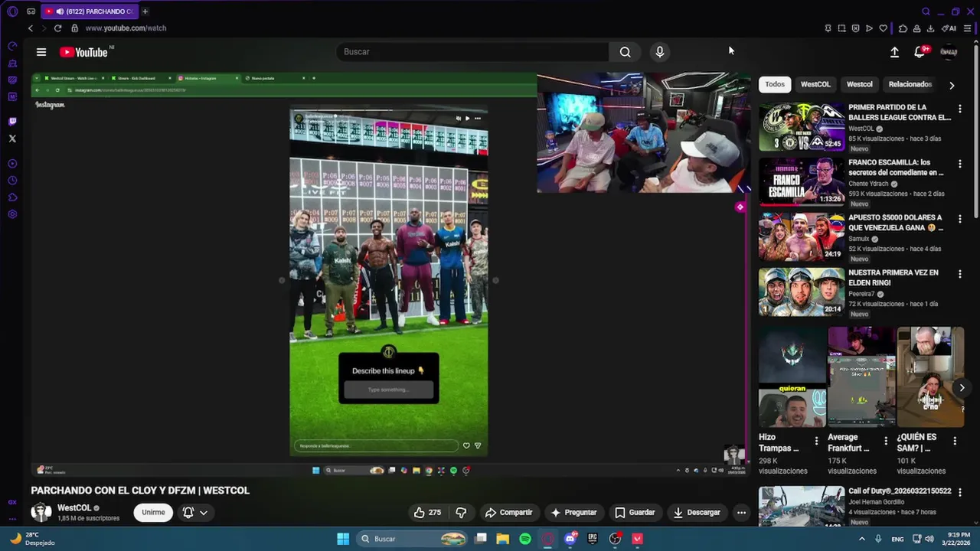Click the address bar URL youtube.com/watch

[126, 28]
